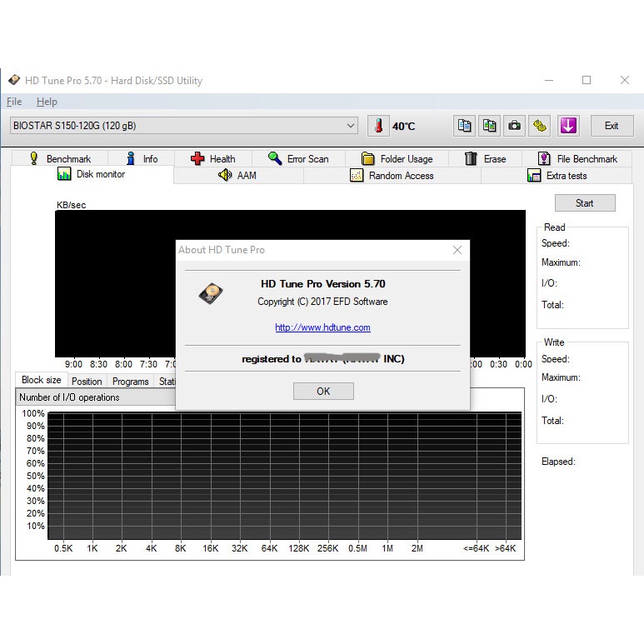
Task: Switch to the Benchmark tab
Action: point(59,158)
